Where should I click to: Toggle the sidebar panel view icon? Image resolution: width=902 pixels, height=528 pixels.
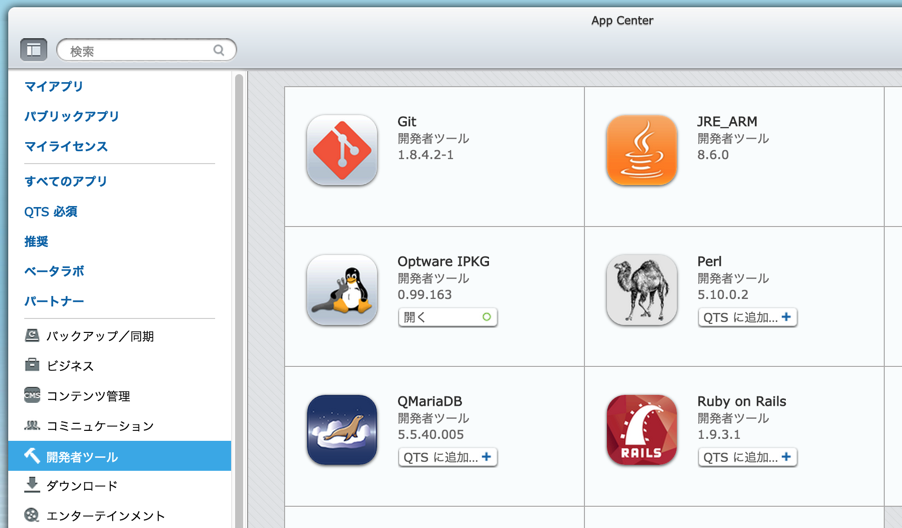click(33, 49)
